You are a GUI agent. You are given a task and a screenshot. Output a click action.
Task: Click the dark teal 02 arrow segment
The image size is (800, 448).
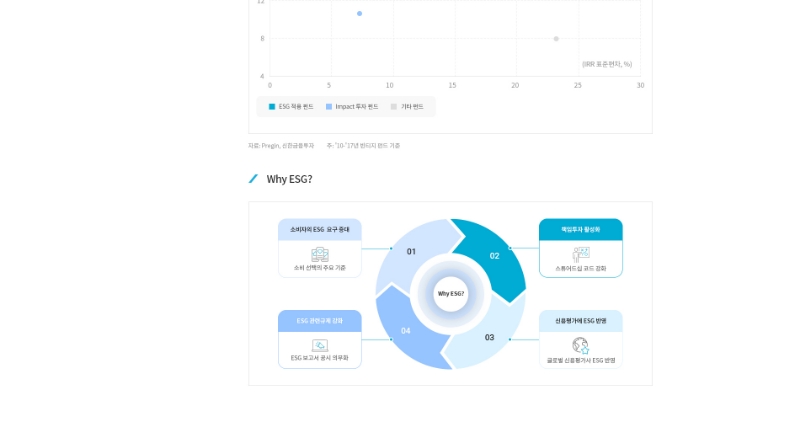pos(492,255)
